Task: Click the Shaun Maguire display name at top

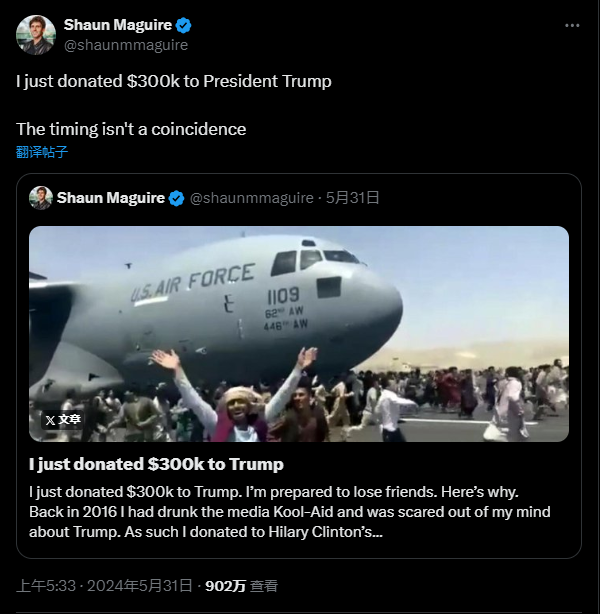Action: click(118, 25)
